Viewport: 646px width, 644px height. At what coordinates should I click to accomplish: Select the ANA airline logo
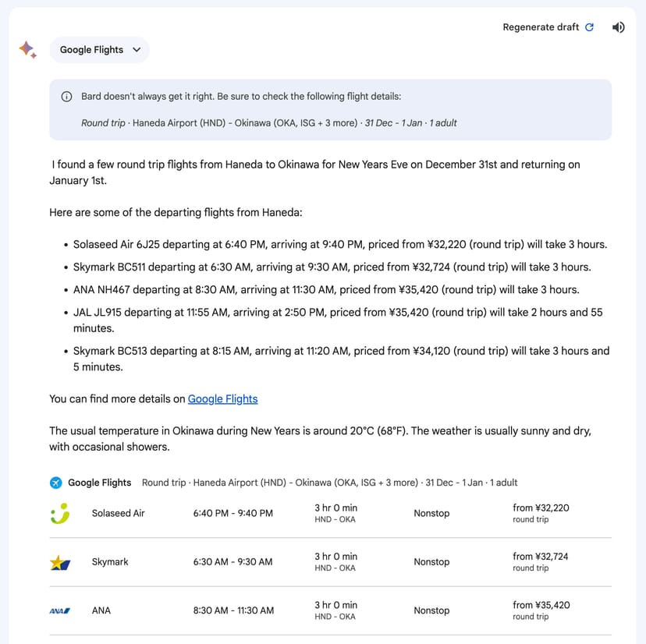coord(59,610)
